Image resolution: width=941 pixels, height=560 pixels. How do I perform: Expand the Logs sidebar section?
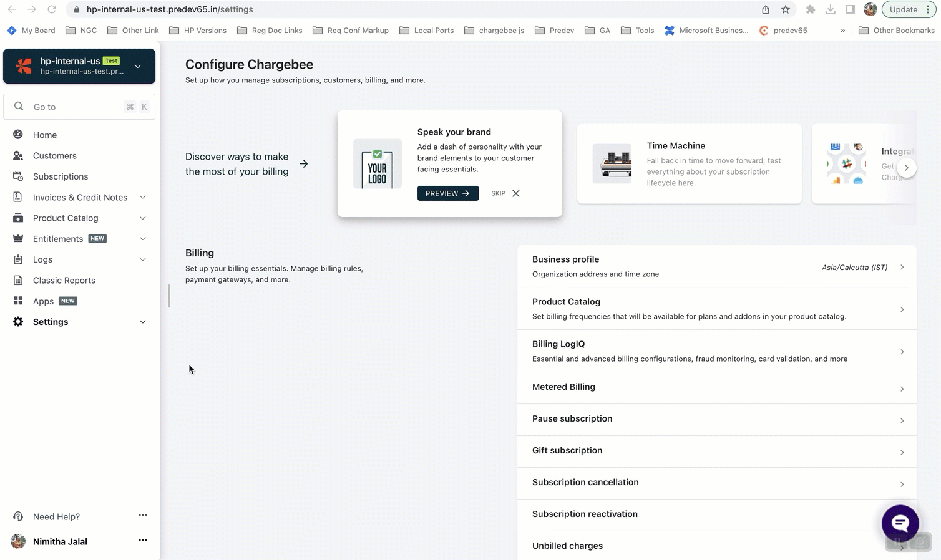coord(142,259)
